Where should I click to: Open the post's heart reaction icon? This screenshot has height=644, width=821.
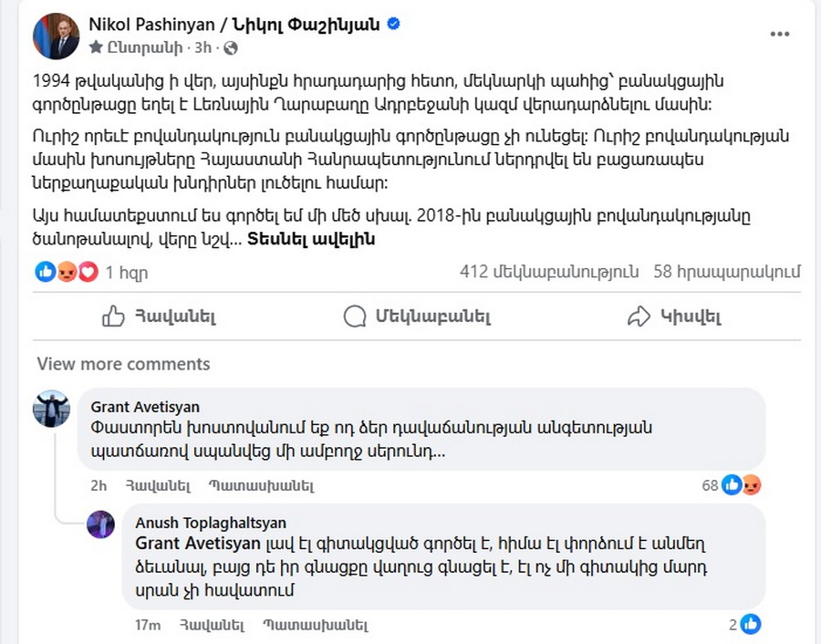click(88, 272)
